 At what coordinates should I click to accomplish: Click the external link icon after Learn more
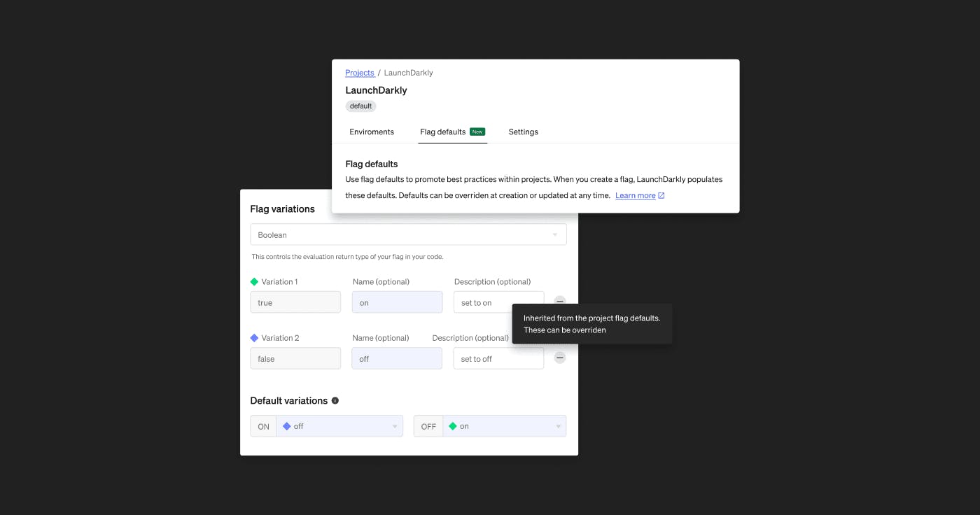[661, 196]
